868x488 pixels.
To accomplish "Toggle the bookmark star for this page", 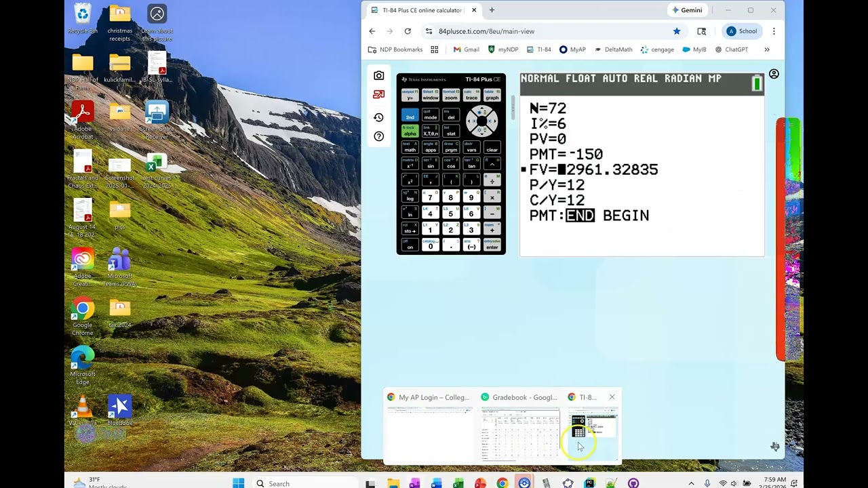I will [677, 31].
